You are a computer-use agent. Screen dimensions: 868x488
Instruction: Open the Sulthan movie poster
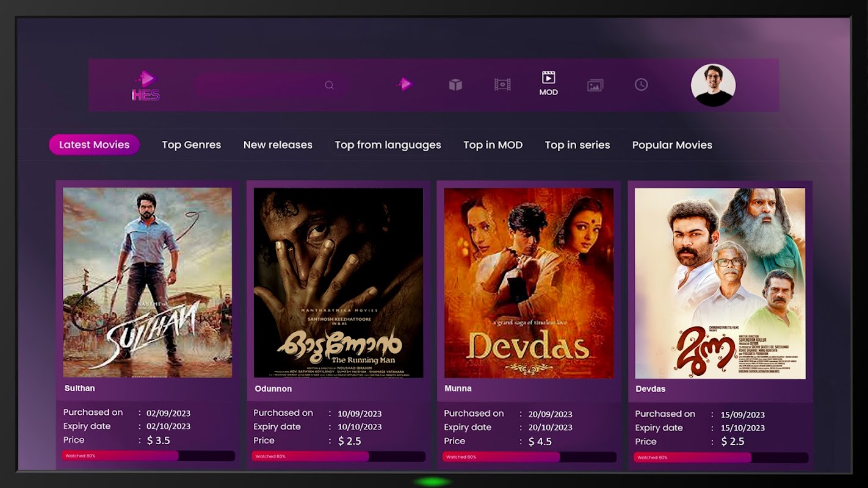147,282
